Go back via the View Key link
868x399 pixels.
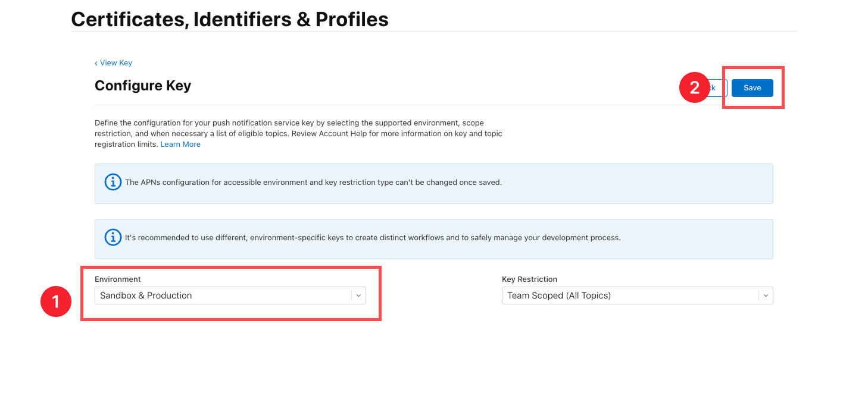pos(116,63)
